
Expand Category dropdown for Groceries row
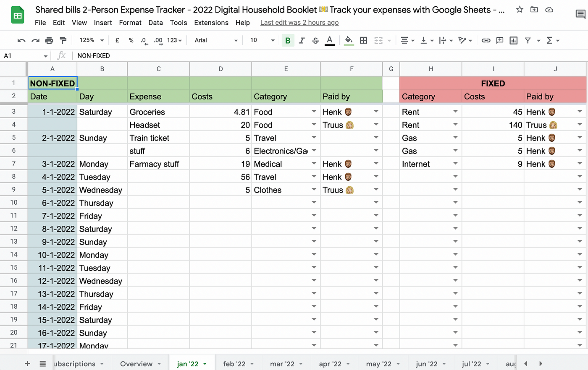click(x=314, y=112)
